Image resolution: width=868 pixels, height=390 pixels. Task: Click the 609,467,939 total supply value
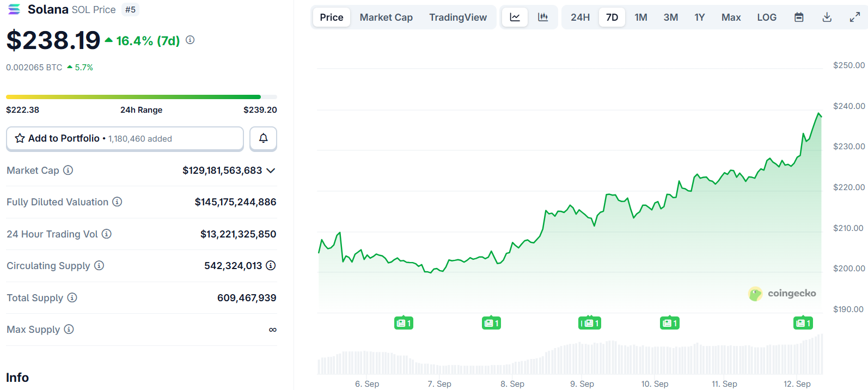click(247, 298)
